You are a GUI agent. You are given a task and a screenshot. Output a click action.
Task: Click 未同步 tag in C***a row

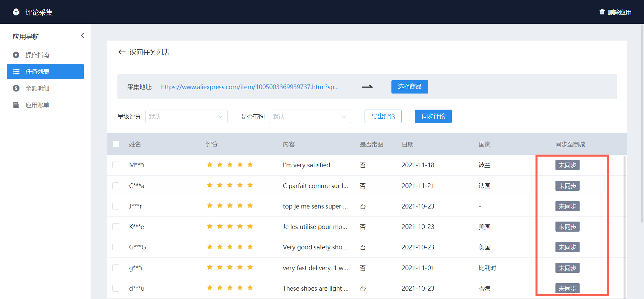pyautogui.click(x=567, y=186)
